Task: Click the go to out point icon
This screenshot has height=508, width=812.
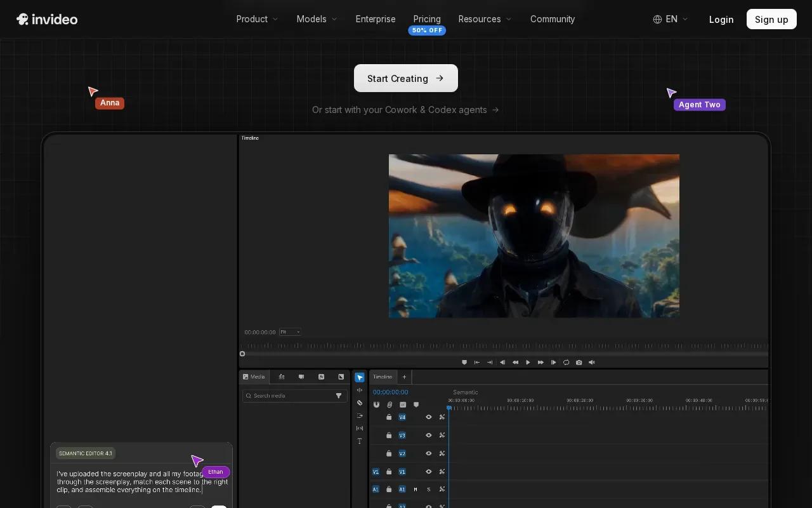Action: coord(490,362)
